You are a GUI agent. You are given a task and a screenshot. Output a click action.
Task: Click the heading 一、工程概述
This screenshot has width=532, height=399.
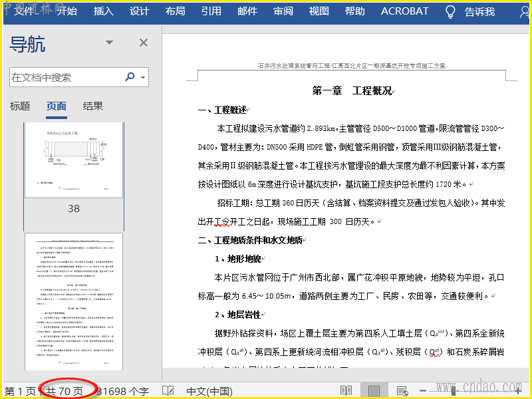click(222, 110)
